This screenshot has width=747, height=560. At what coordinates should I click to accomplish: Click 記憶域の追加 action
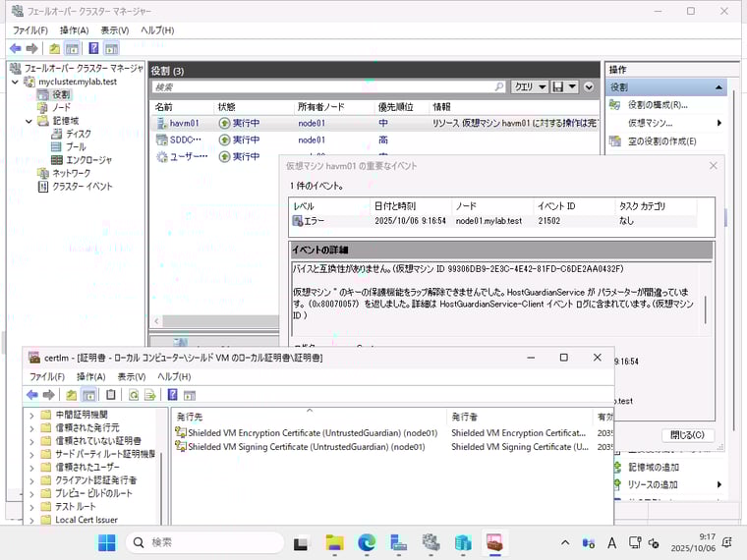click(654, 467)
